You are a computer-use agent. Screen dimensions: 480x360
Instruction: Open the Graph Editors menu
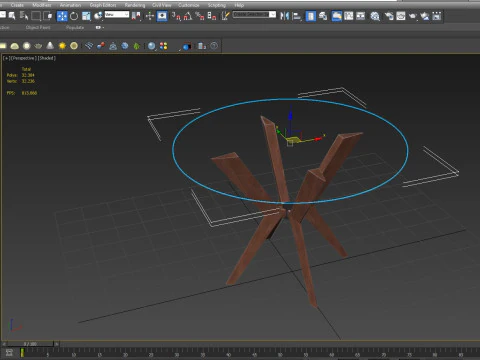pos(103,5)
